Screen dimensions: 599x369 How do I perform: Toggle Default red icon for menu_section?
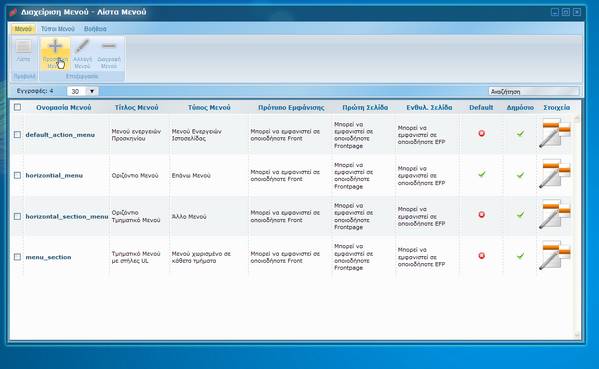coord(482,256)
